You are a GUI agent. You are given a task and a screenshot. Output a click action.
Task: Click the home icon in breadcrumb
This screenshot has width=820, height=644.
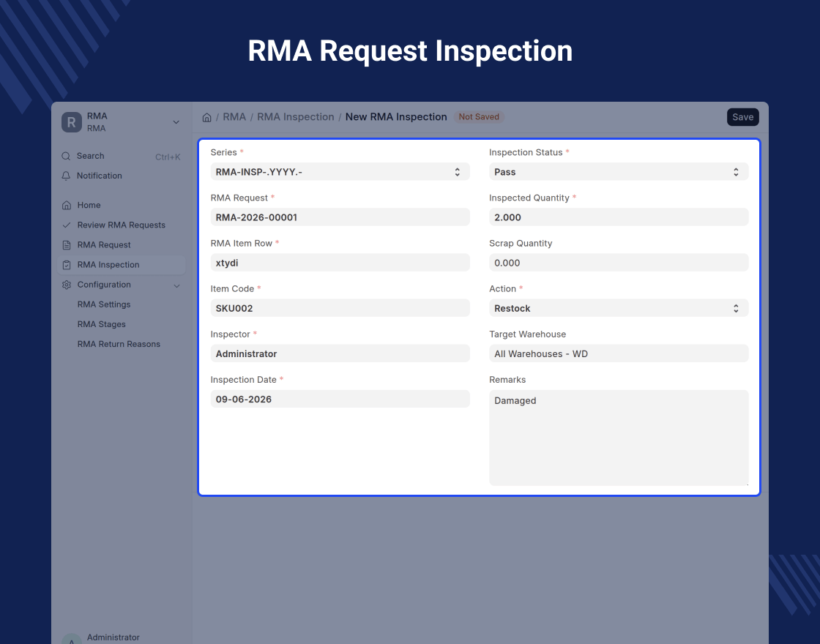206,118
